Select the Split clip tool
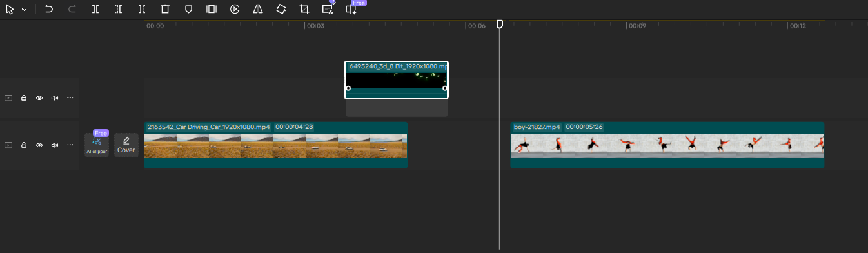 click(95, 9)
